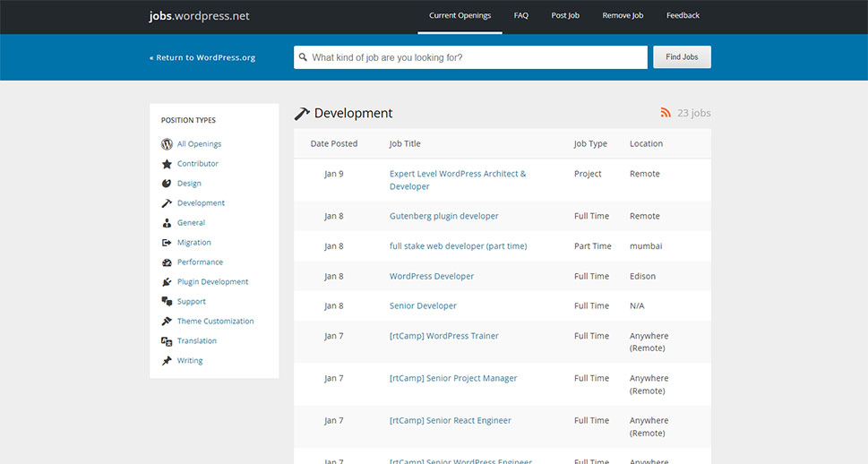The height and width of the screenshot is (464, 868).
Task: Click the Project job type cell
Action: tap(588, 173)
